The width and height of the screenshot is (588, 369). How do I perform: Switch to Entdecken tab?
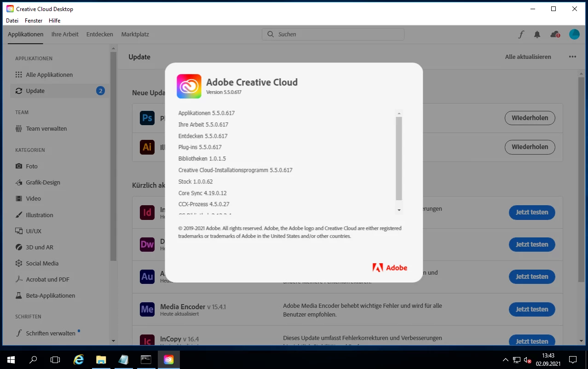click(x=100, y=35)
